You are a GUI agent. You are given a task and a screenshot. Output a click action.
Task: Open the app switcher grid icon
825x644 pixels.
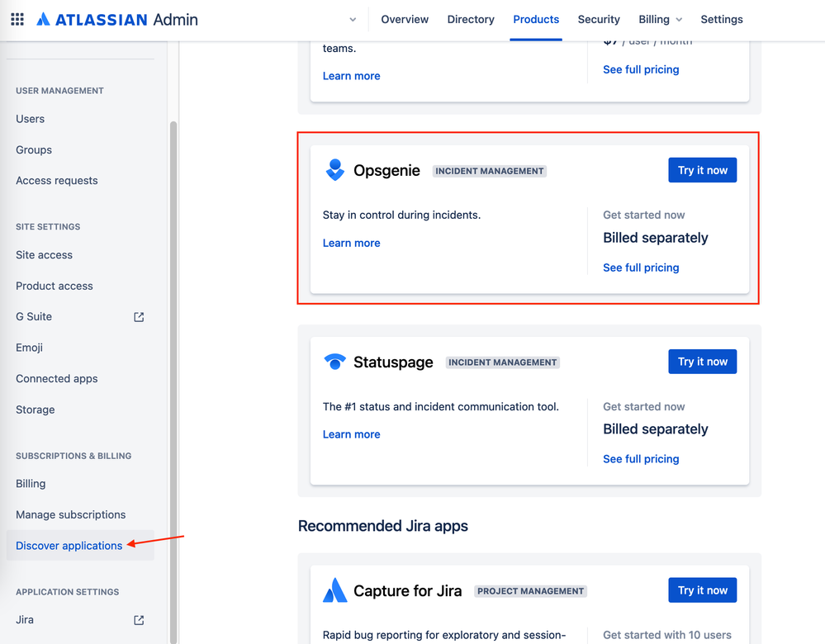click(x=17, y=20)
